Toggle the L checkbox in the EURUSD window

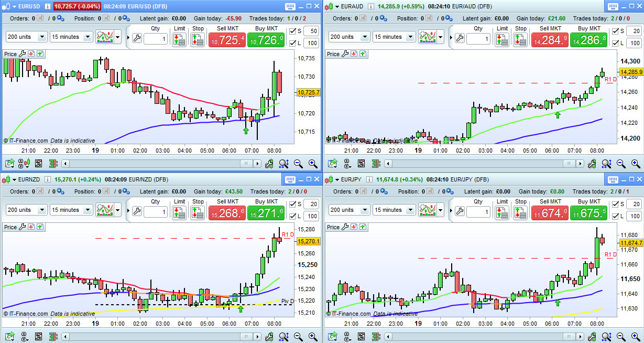pos(292,44)
